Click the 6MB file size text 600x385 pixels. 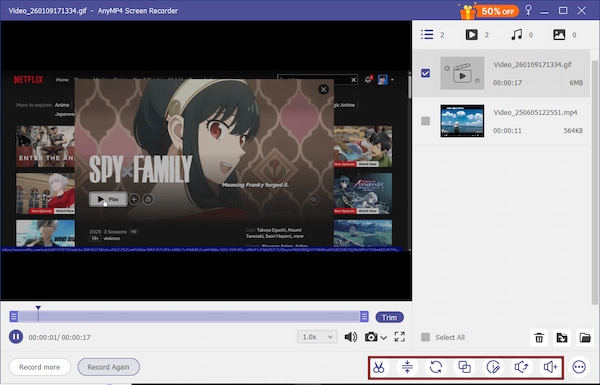(576, 83)
